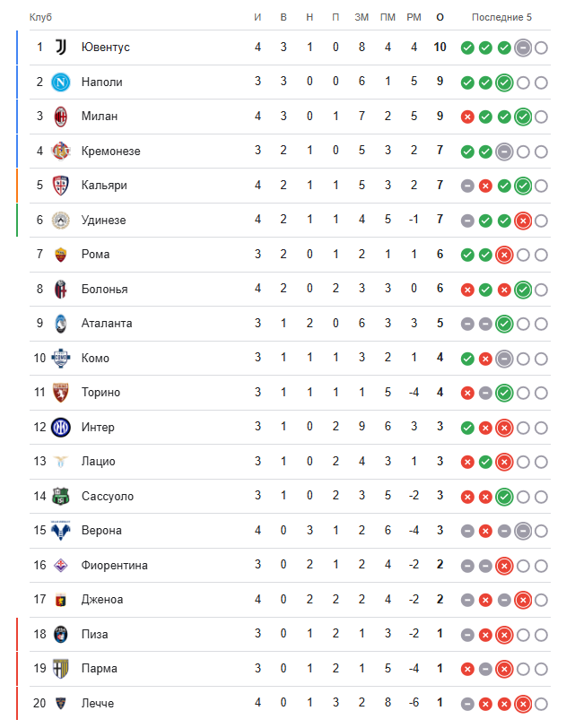The height and width of the screenshot is (728, 575).
Task: Click the Napoli club crest
Action: pos(61,82)
